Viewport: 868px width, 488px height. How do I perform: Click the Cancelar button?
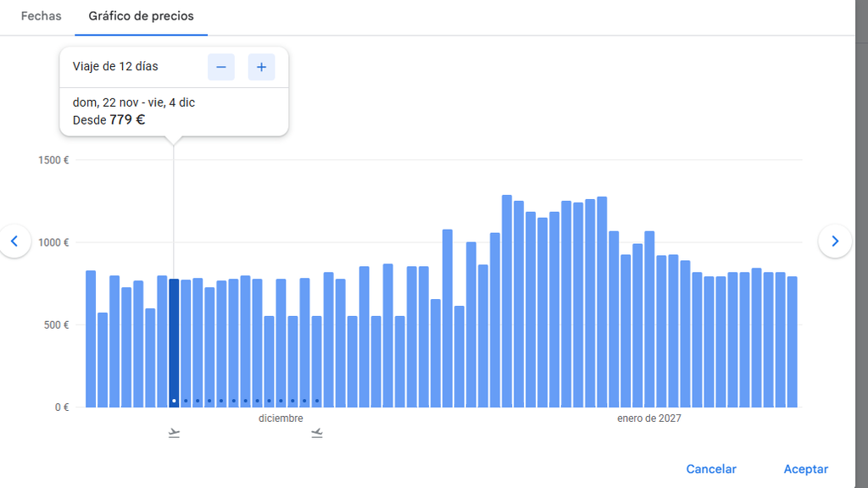711,469
